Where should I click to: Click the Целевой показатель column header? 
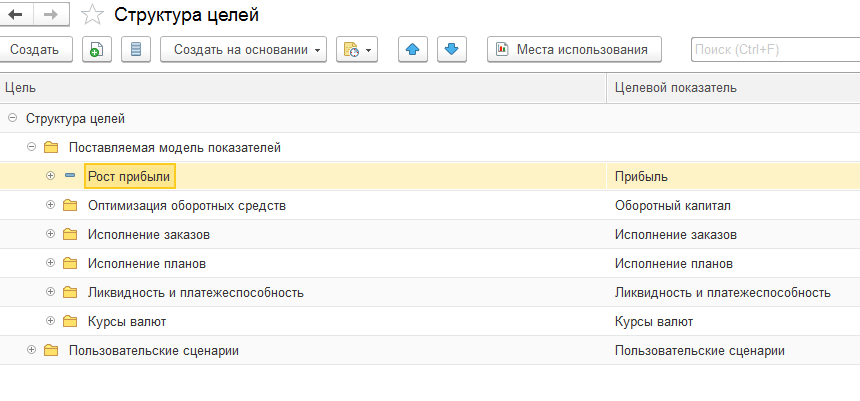[x=675, y=88]
